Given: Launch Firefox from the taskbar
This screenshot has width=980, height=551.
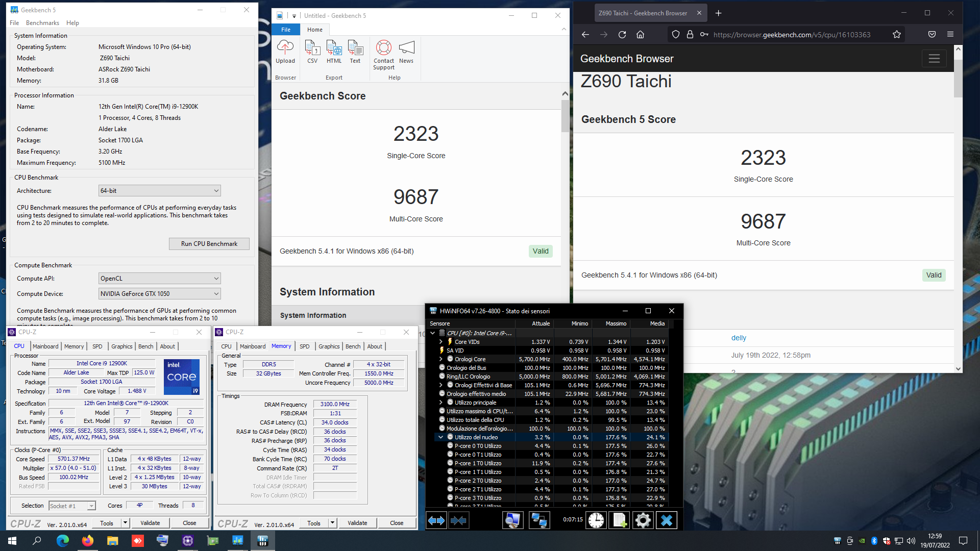Looking at the screenshot, I should pos(88,541).
